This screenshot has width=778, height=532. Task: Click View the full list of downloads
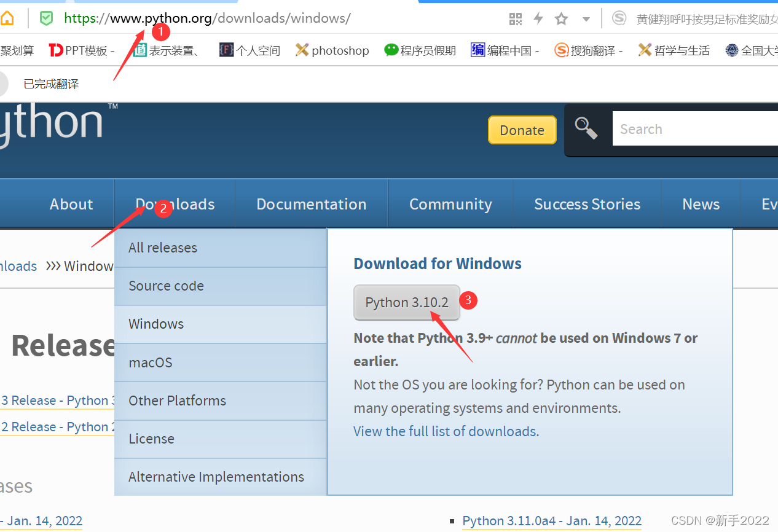click(446, 431)
